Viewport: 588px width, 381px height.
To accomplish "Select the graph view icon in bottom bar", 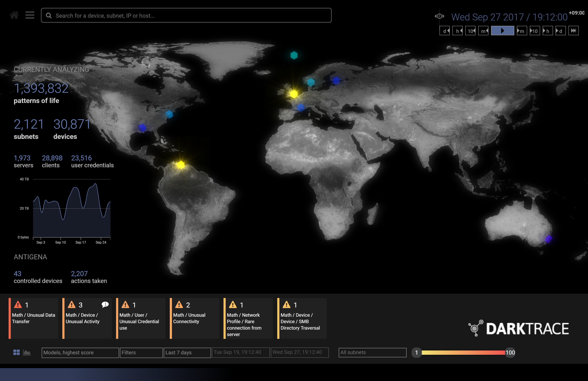I will (27, 352).
